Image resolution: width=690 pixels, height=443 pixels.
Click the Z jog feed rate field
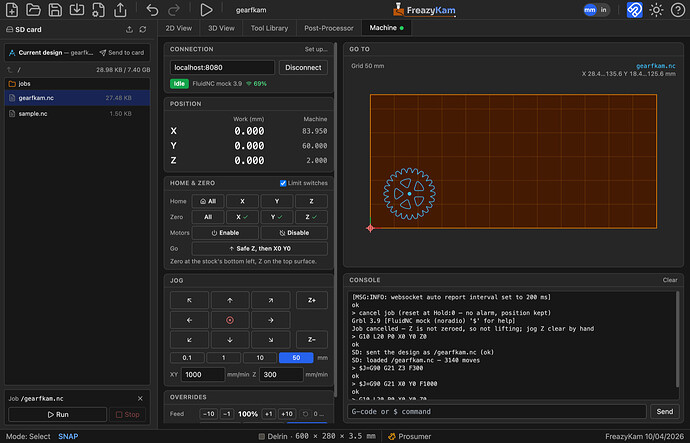click(281, 374)
